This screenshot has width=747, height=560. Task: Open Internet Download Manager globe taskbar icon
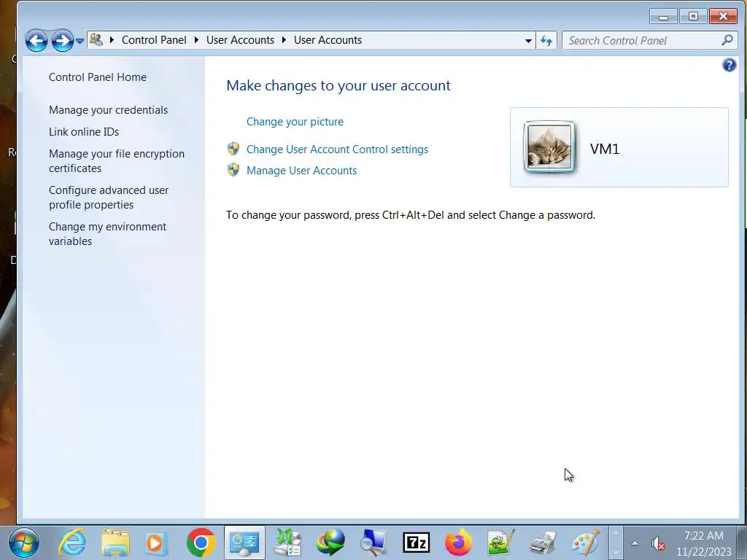[330, 542]
